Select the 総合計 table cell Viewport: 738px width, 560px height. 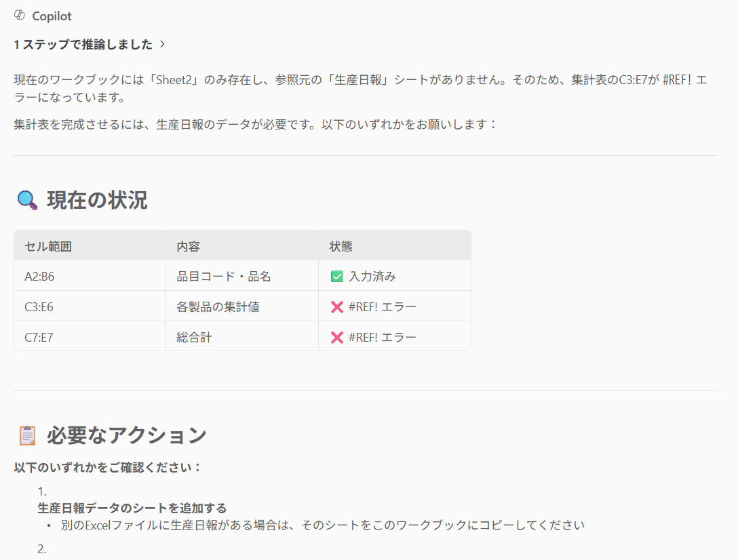click(194, 337)
